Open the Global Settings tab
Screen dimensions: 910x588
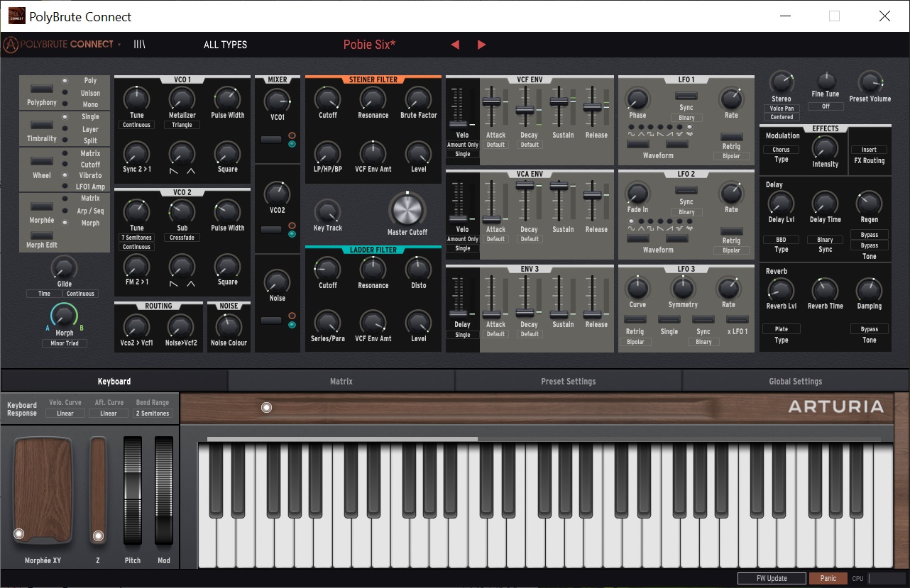(x=795, y=381)
